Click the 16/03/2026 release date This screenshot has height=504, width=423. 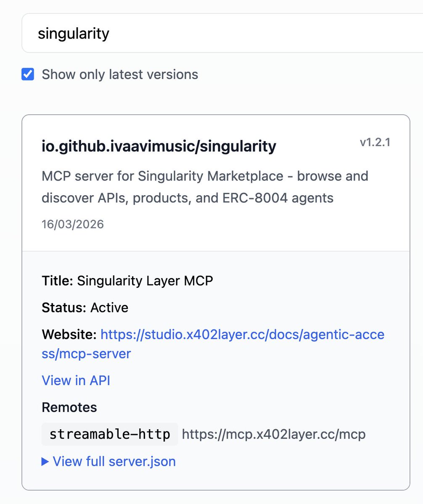[x=72, y=224]
